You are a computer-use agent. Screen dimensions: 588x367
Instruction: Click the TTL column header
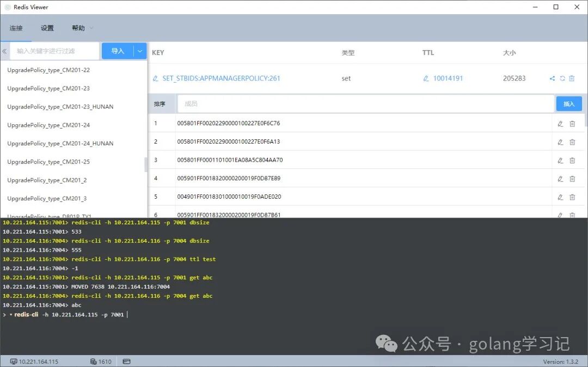(x=428, y=53)
